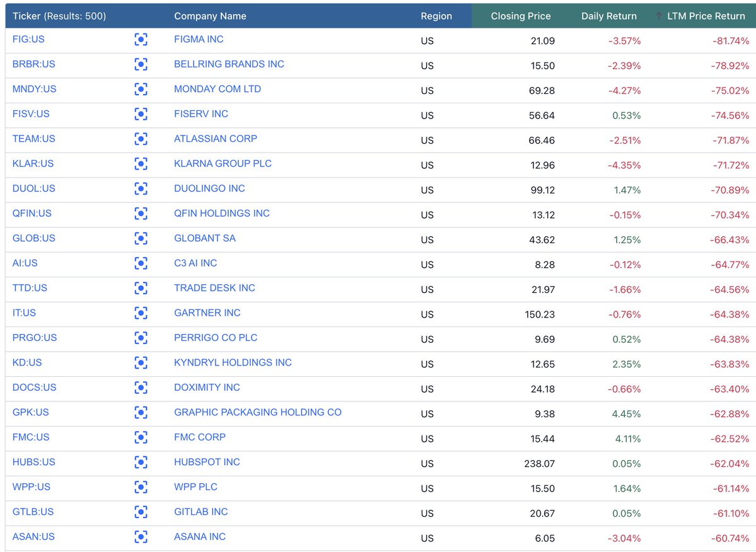The image size is (756, 552).
Task: Open the BRBR:US ticker link
Action: click(34, 64)
